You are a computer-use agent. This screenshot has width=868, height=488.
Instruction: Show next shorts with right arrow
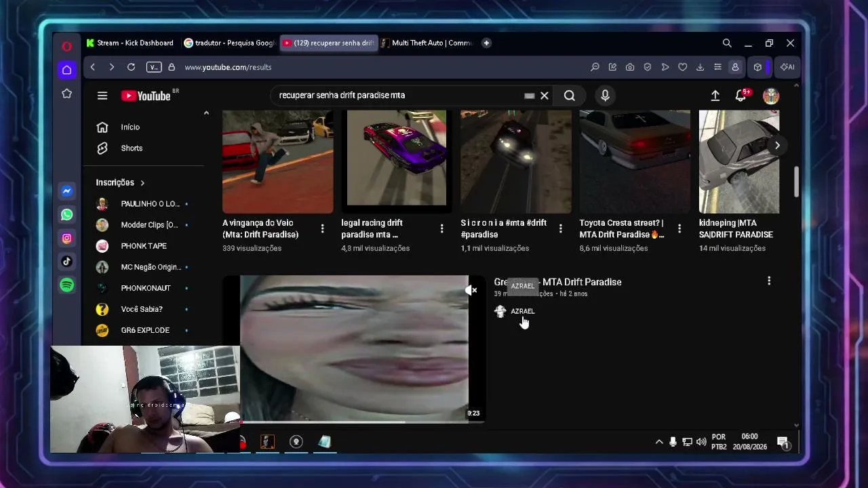click(x=777, y=145)
